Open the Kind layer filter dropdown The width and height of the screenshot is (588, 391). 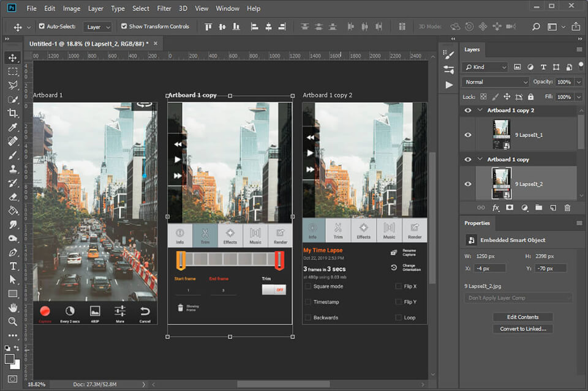point(486,67)
